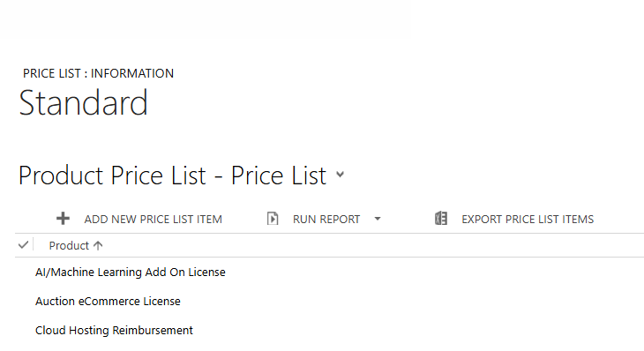Click the Run Report button label
This screenshot has width=644, height=351.
tap(326, 220)
